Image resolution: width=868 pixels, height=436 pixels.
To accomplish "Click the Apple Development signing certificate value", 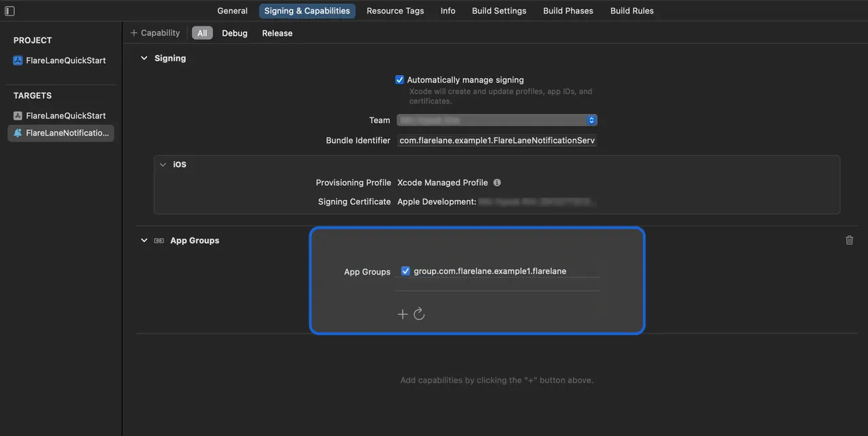I will coord(497,201).
